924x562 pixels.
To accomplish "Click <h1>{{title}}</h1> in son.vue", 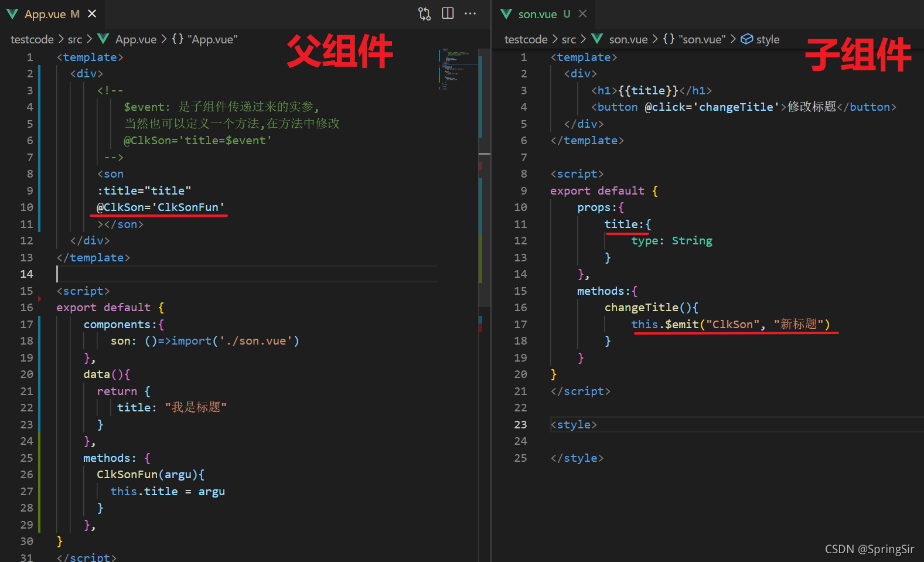I will pyautogui.click(x=652, y=90).
